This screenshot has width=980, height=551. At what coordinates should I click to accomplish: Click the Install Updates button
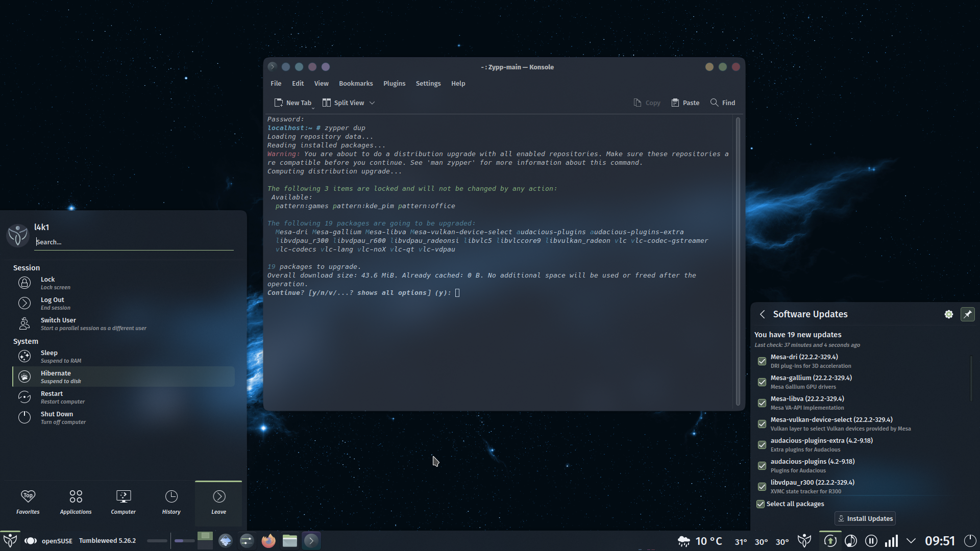click(x=865, y=518)
